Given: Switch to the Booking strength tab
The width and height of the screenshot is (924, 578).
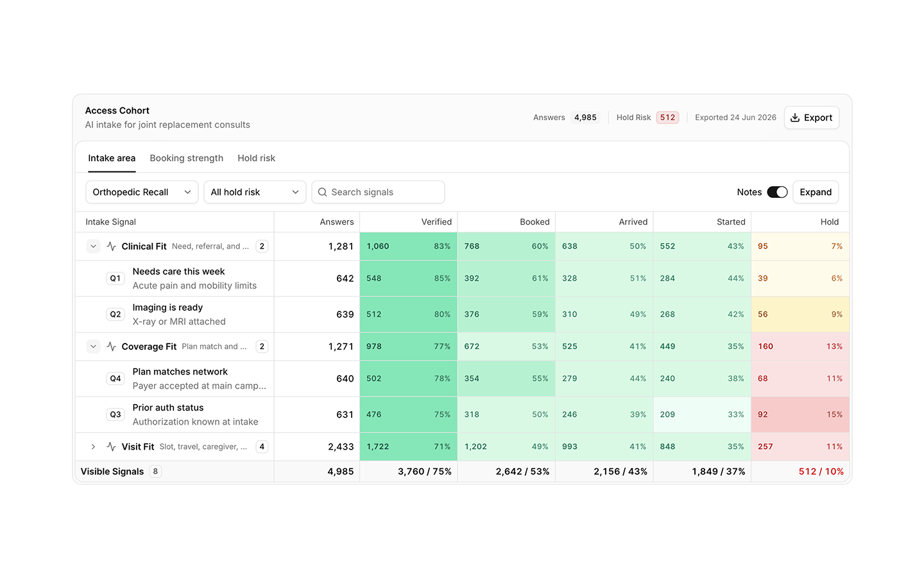Looking at the screenshot, I should [x=187, y=158].
